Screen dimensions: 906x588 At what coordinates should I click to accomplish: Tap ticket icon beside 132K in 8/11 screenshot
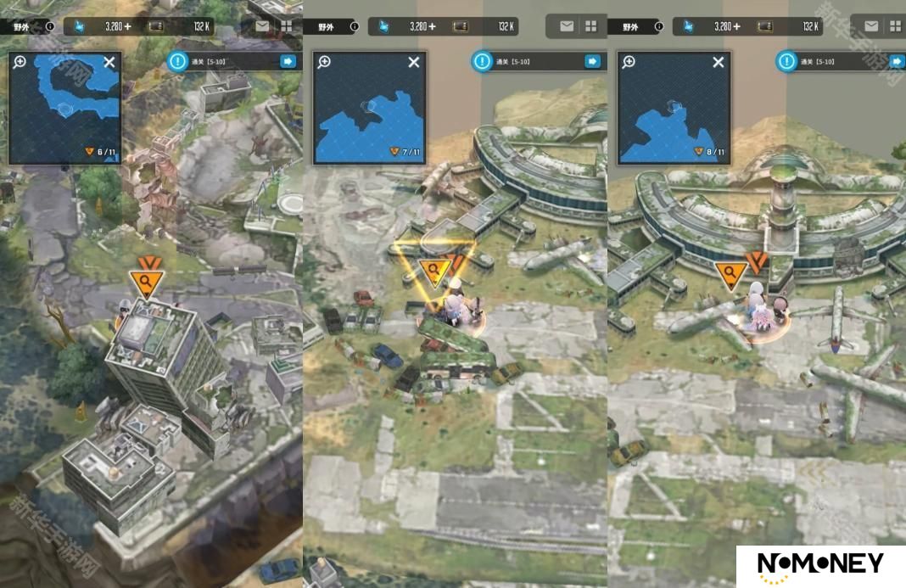coord(765,26)
